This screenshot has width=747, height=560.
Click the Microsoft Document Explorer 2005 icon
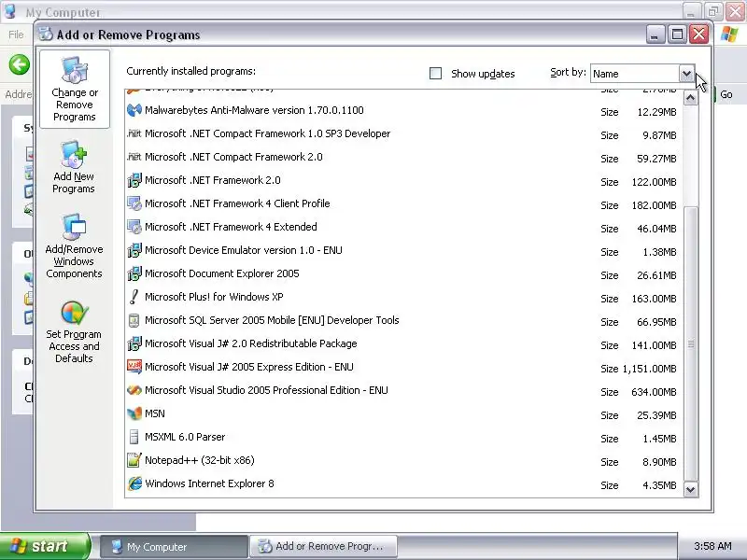(x=134, y=273)
